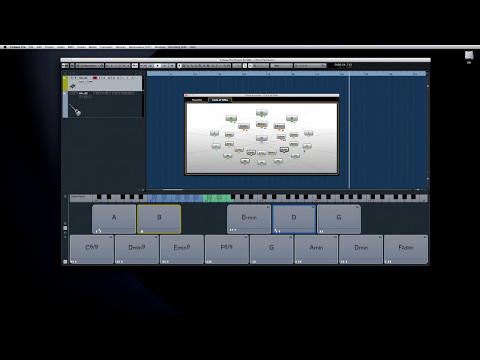Play the F6/9 chord pad
480x360 pixels.
[x=227, y=249]
